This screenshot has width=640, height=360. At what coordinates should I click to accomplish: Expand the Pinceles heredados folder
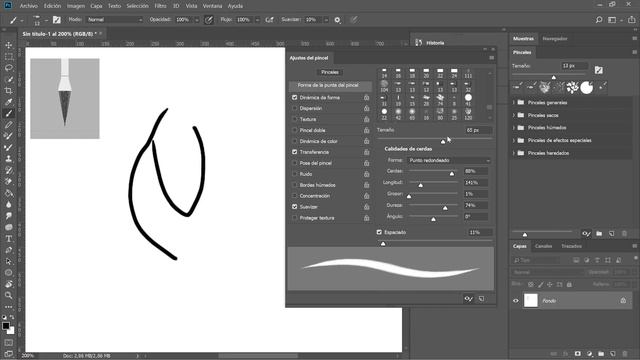pyautogui.click(x=514, y=153)
